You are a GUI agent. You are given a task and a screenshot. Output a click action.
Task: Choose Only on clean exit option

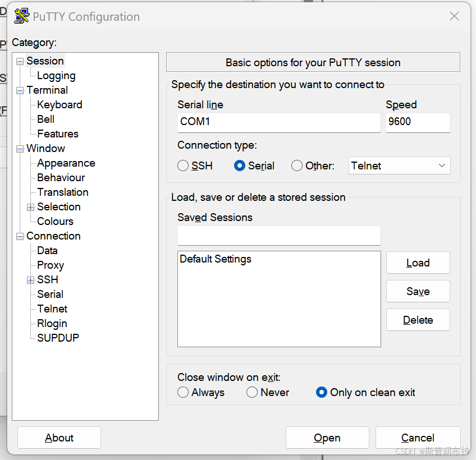pyautogui.click(x=322, y=392)
